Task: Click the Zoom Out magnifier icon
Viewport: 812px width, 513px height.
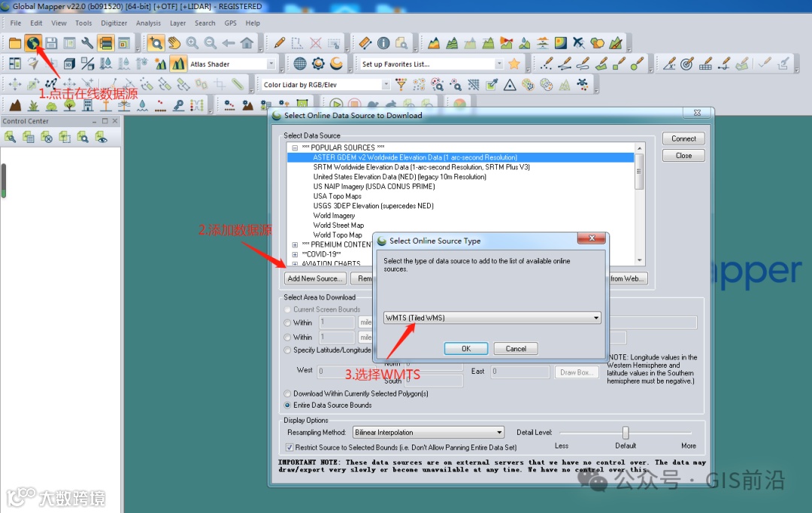Action: coord(211,43)
